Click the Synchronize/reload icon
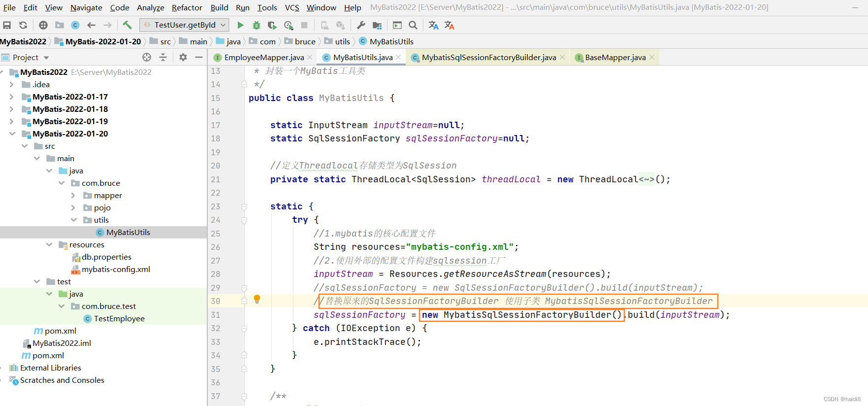Screen dimensions: 868x406 pos(23,25)
